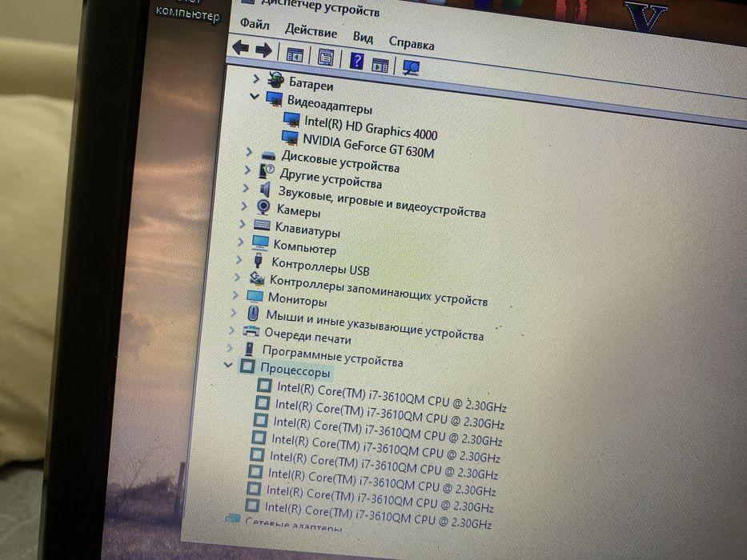Select the Клавиатуры label
The image size is (747, 560).
[307, 230]
